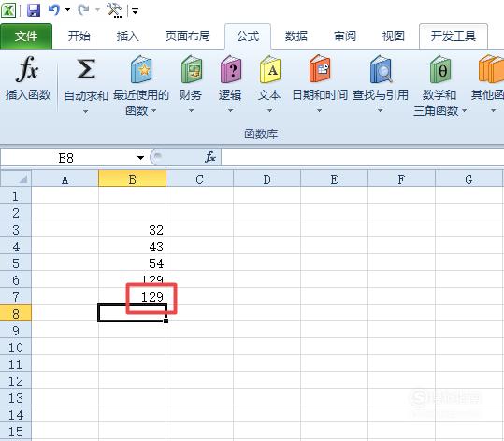The width and height of the screenshot is (504, 441).
Task: Select column A header
Action: coord(65,178)
